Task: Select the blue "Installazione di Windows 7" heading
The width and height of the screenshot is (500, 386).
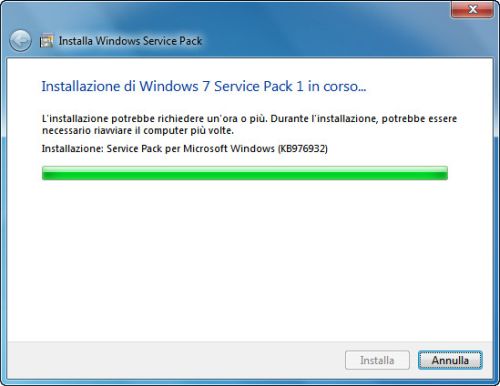Action: click(125, 86)
